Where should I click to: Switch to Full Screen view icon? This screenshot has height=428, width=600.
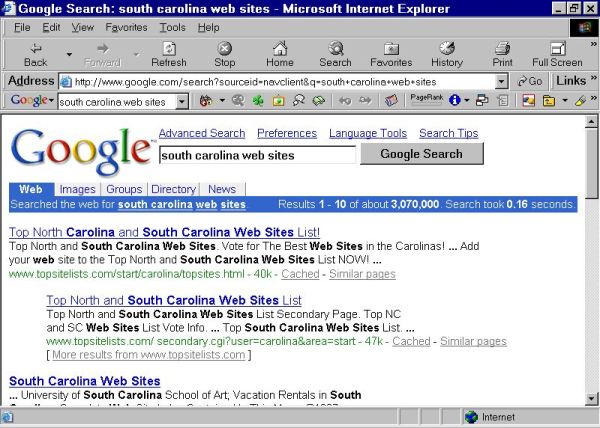tap(558, 49)
